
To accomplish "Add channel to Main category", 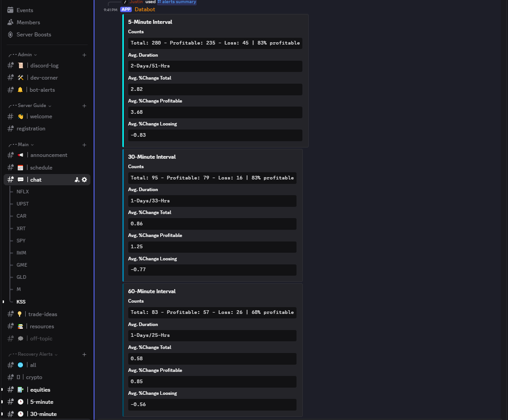I will [84, 145].
